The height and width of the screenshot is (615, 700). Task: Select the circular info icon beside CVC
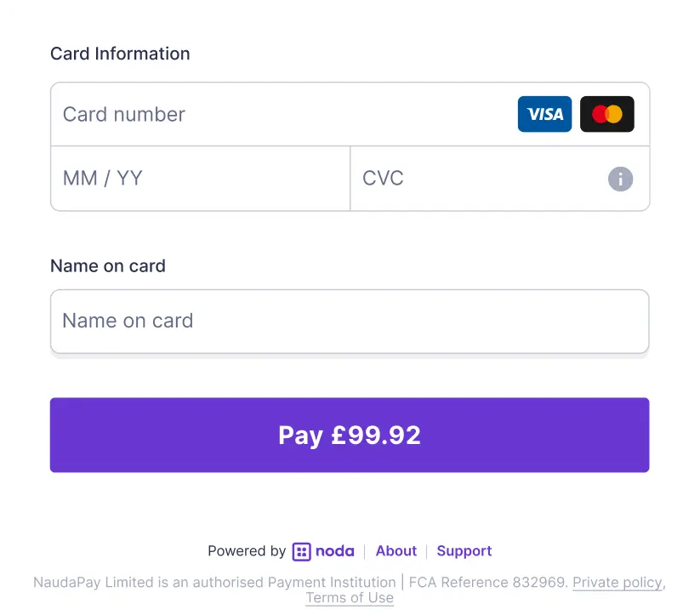point(620,179)
